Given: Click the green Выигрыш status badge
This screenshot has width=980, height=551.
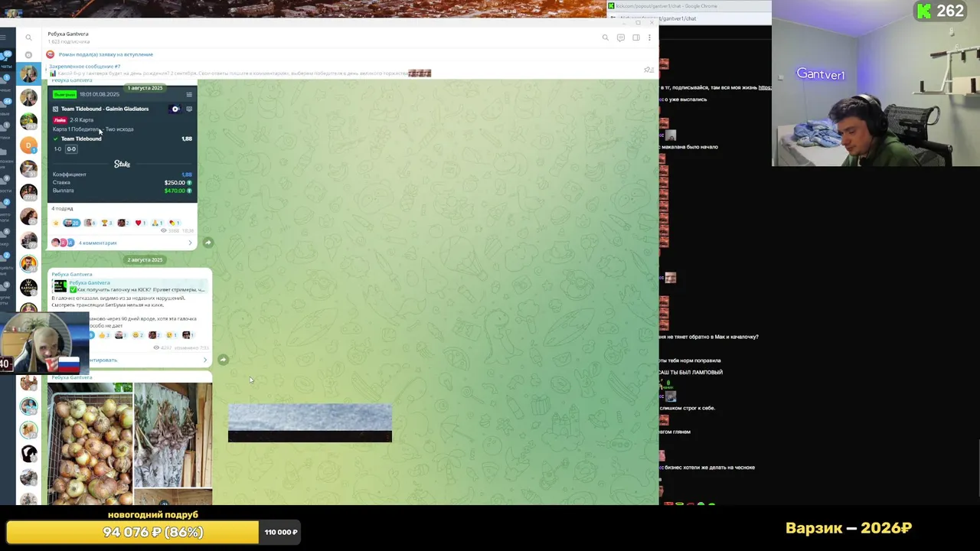Looking at the screenshot, I should [64, 95].
